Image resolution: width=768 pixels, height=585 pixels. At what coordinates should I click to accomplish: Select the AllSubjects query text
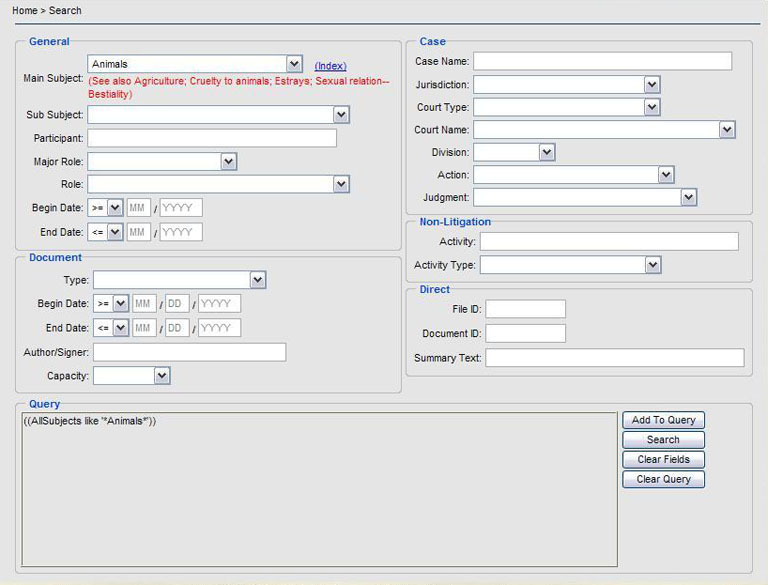[x=90, y=421]
